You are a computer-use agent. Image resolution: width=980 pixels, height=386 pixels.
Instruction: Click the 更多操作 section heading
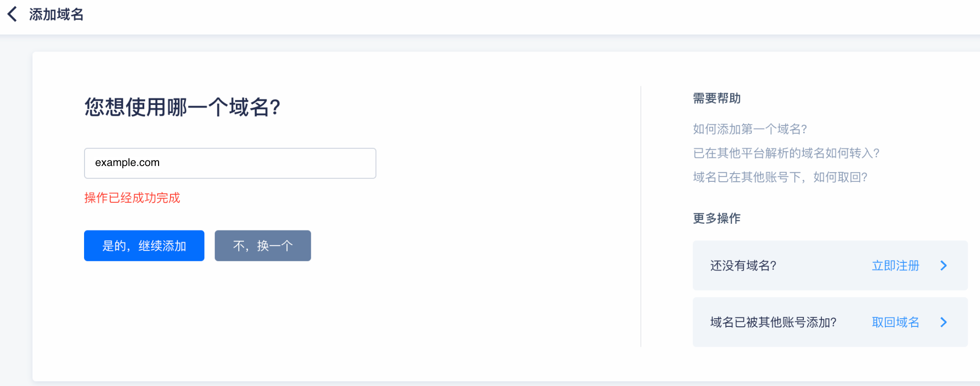717,219
